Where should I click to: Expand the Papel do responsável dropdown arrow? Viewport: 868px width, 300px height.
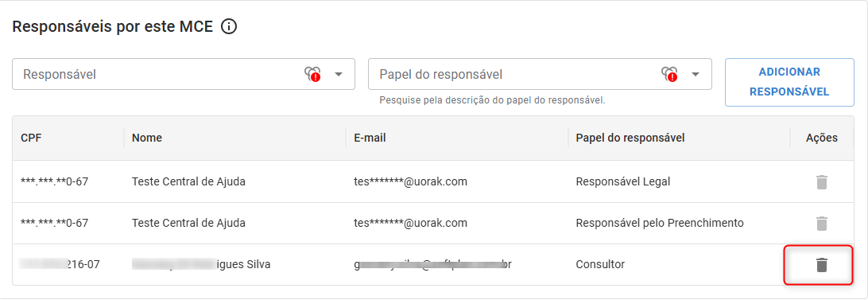pyautogui.click(x=696, y=74)
